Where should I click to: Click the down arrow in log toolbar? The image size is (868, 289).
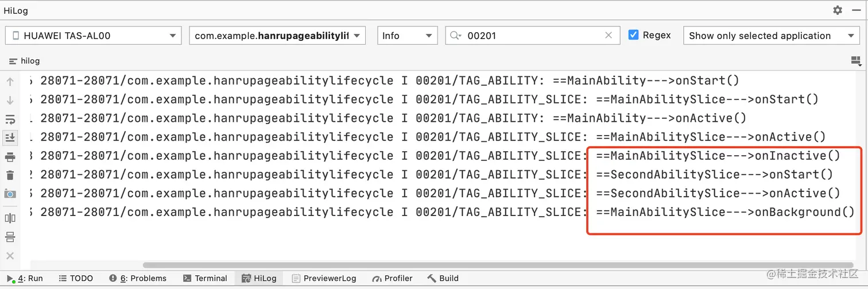tap(10, 101)
